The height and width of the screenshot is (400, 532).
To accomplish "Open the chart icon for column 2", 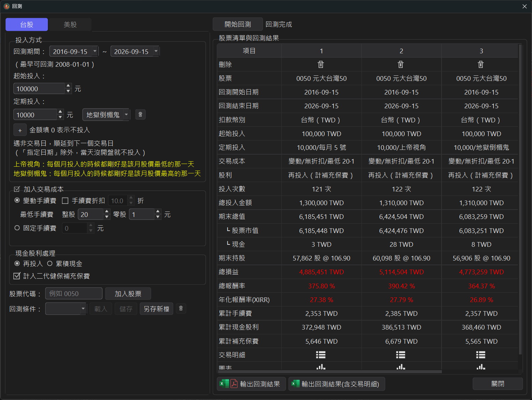I will pyautogui.click(x=401, y=367).
